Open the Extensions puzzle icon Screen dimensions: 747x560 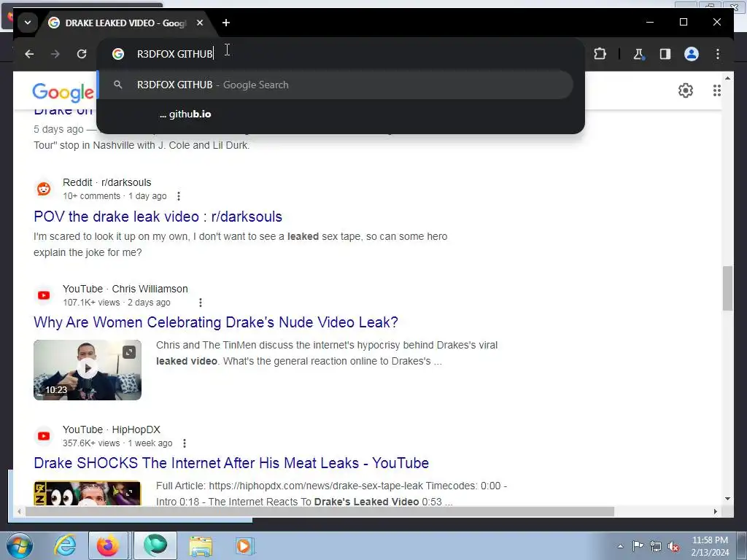pos(600,54)
